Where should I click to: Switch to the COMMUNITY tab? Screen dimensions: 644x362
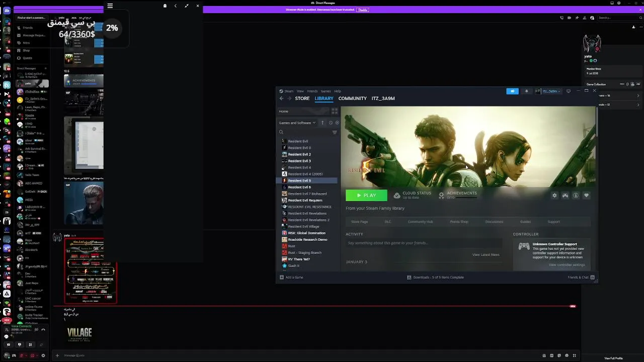(352, 99)
